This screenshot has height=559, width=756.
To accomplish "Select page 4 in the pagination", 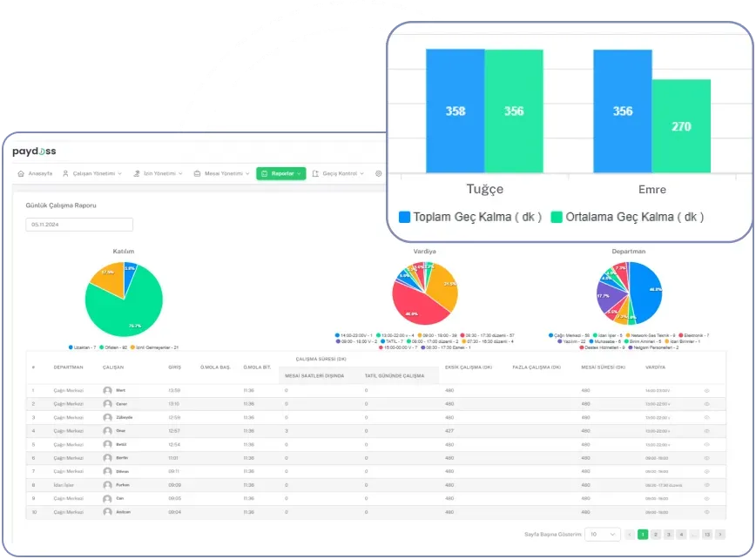I will pyautogui.click(x=681, y=535).
